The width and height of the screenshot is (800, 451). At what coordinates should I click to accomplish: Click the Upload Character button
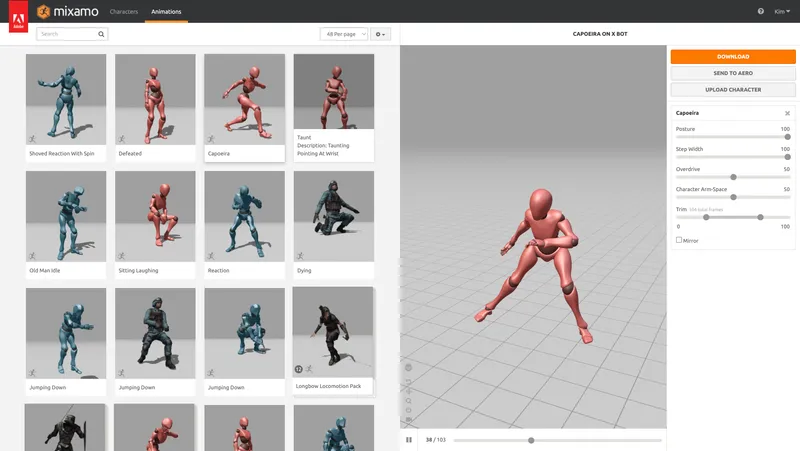733,90
